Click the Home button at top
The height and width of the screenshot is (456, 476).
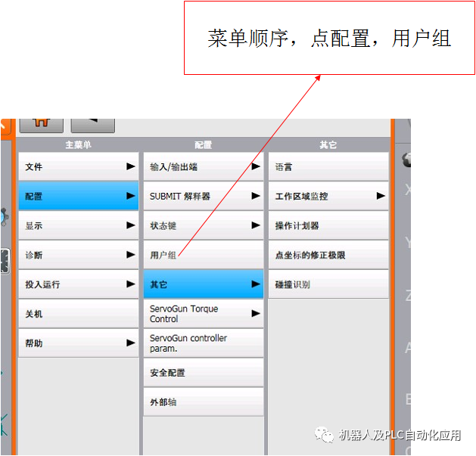(42, 126)
